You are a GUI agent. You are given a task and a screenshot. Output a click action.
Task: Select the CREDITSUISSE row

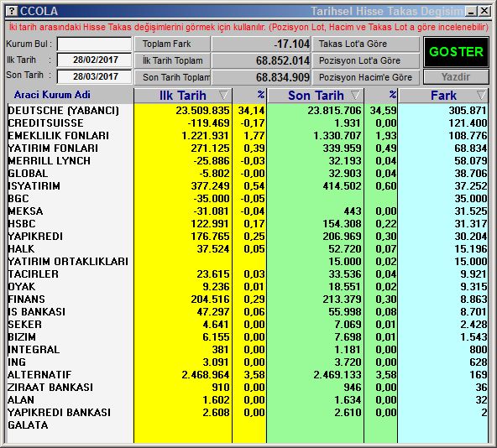pyautogui.click(x=247, y=123)
